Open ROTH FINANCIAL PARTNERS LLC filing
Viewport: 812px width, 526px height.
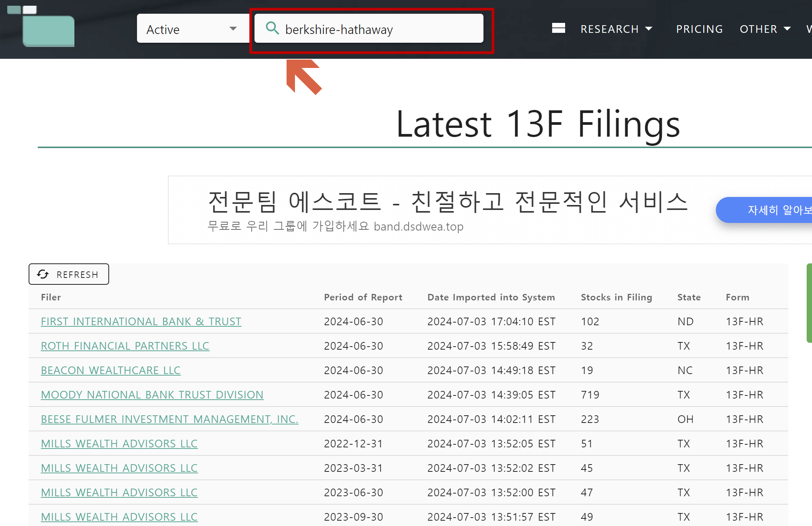point(125,346)
